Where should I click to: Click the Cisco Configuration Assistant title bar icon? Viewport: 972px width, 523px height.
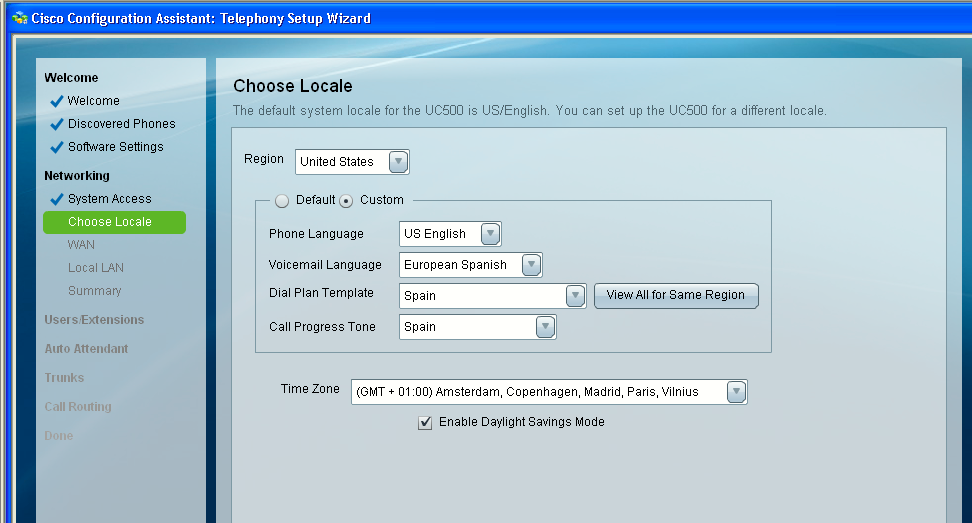pyautogui.click(x=20, y=18)
